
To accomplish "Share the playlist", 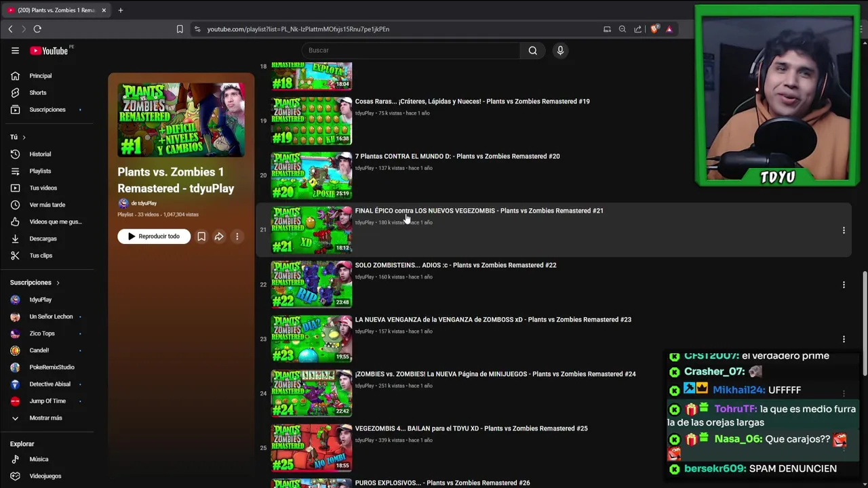I will click(x=219, y=237).
